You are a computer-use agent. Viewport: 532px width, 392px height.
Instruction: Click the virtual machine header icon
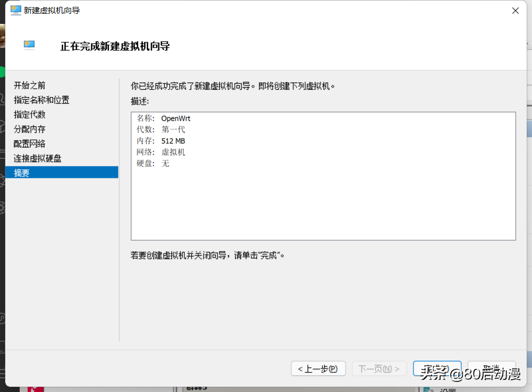click(29, 45)
